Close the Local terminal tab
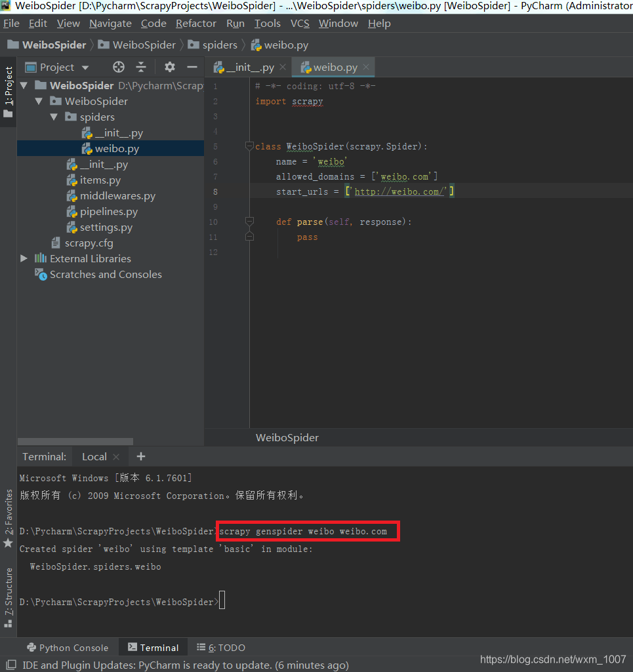This screenshot has height=672, width=633. (x=116, y=457)
